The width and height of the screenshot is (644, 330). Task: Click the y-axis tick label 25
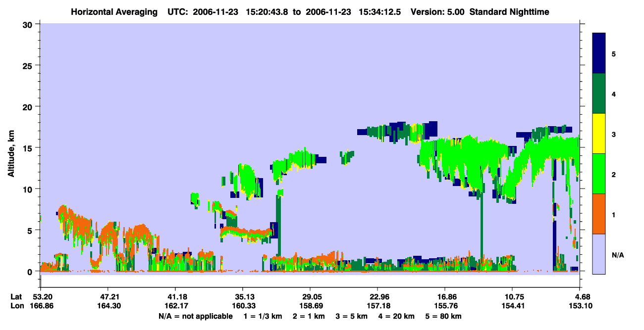point(29,65)
